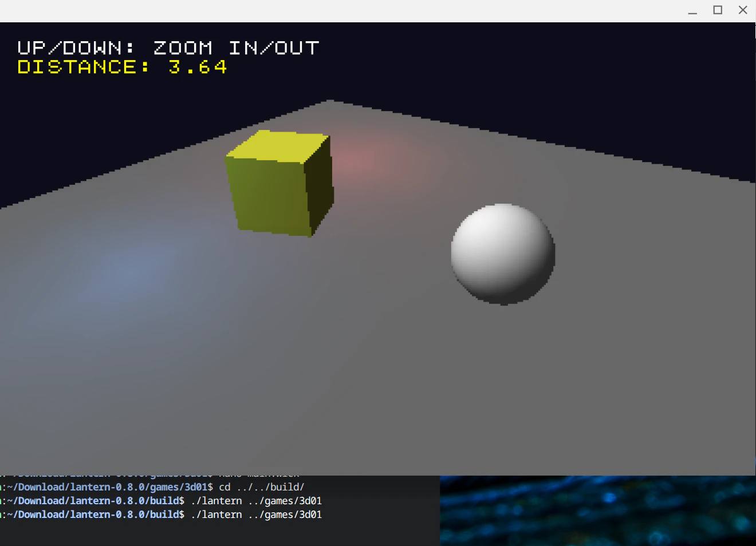The image size is (756, 546).
Task: Select the white sphere in the scene
Action: (x=503, y=254)
